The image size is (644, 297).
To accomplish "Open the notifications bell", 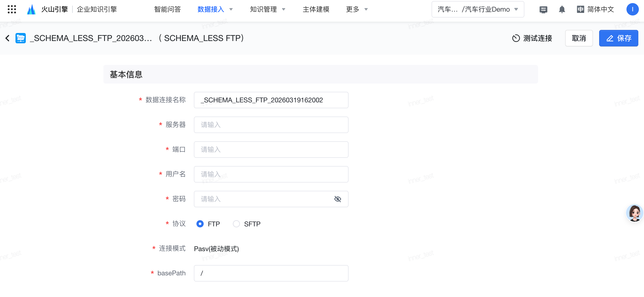I will coord(562,10).
